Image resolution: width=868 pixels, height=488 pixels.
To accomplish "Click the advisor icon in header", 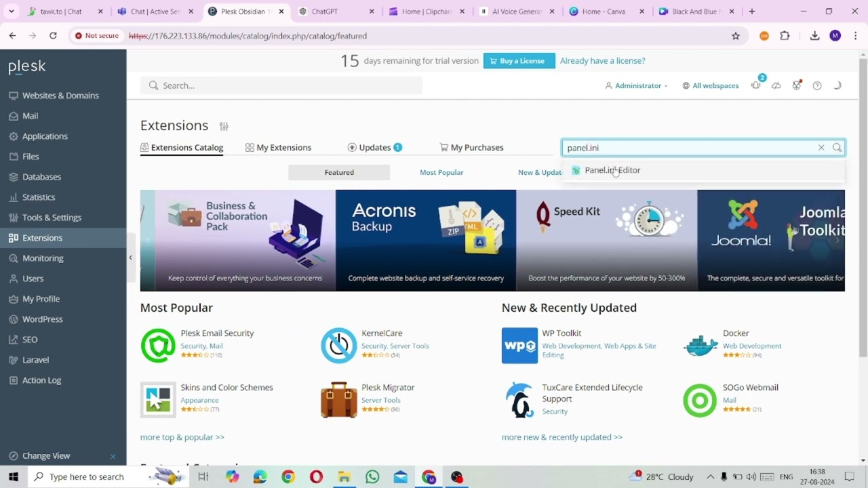I will pos(797,85).
